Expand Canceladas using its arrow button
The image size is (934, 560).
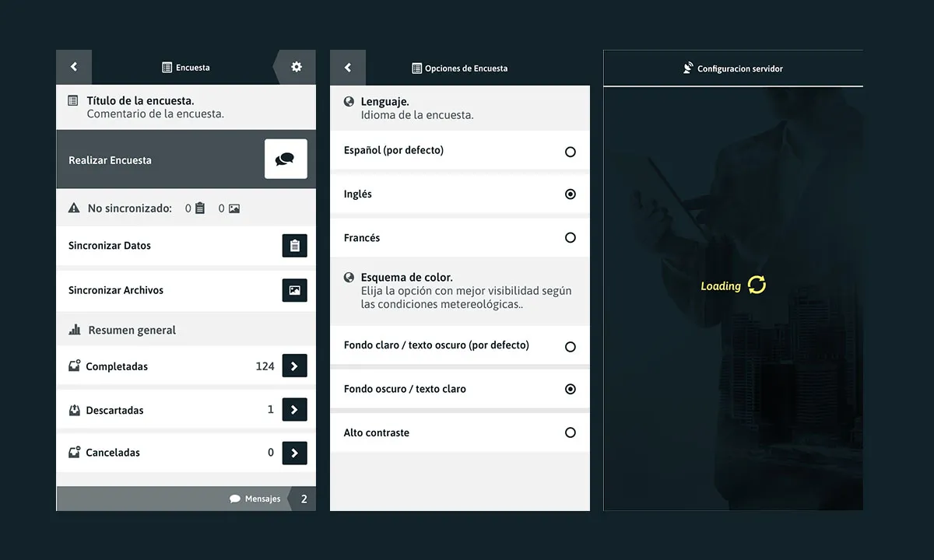click(x=294, y=453)
